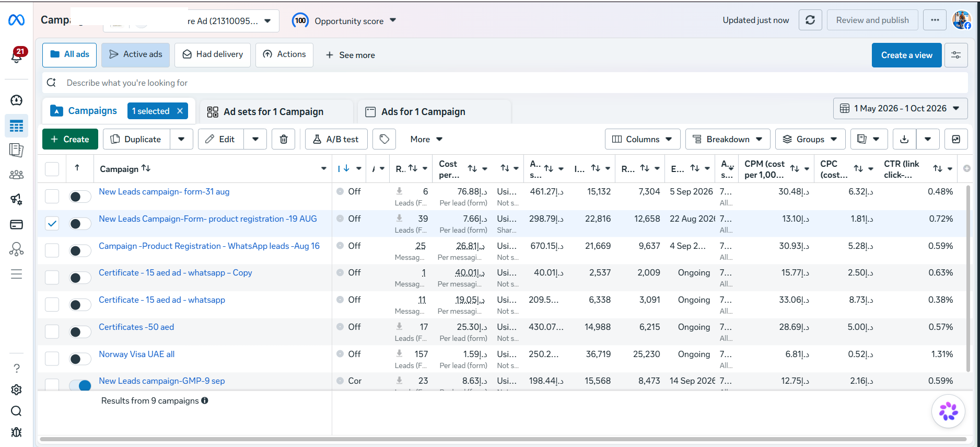Expand the Opportunity score dropdown
This screenshot has width=980, height=447.
coord(393,20)
